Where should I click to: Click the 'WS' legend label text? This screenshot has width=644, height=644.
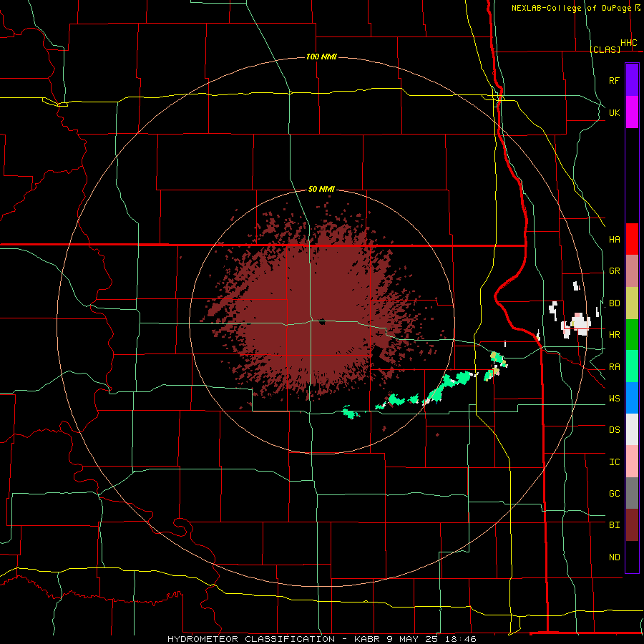[x=615, y=398]
